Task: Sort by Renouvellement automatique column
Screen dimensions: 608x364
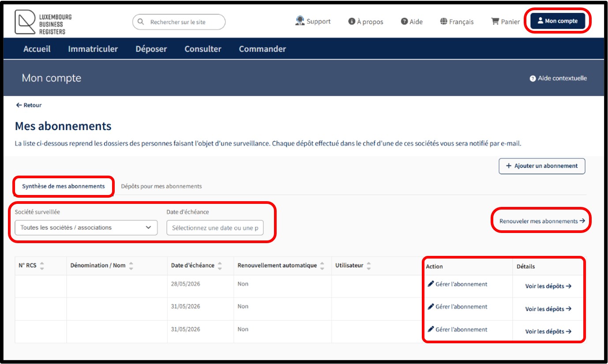Action: [322, 266]
